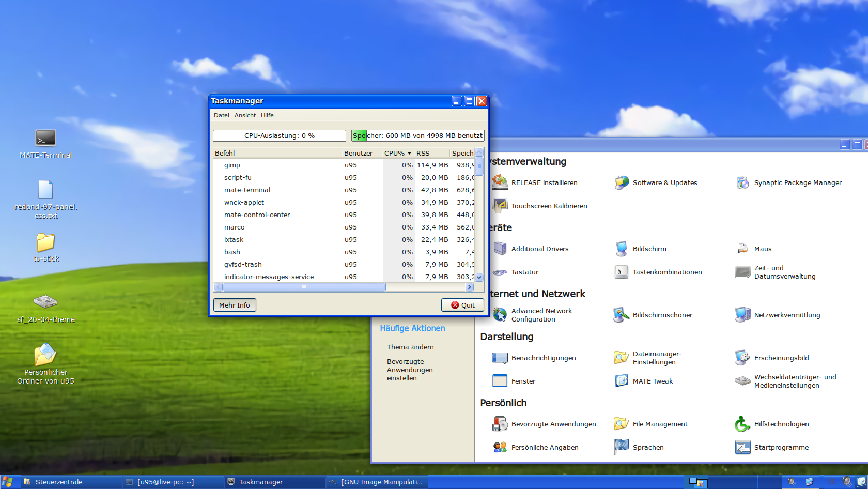Select the gimp process row
Screen dimensions: 868x489
(x=344, y=165)
